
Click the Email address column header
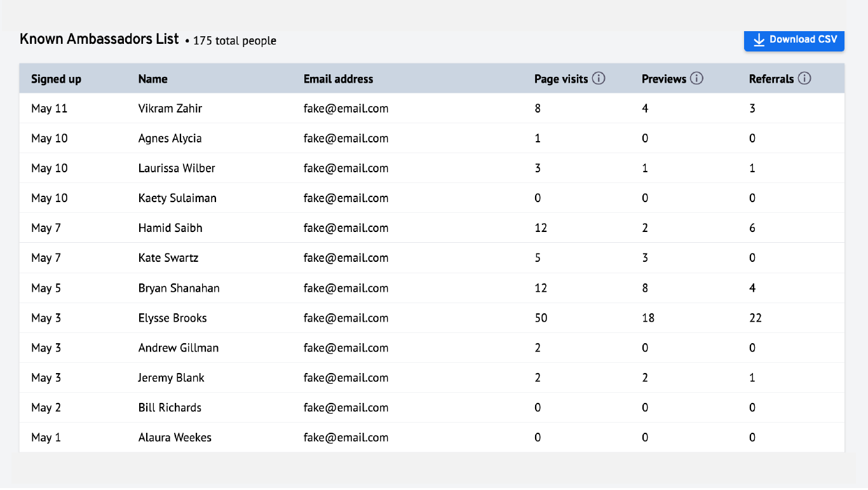click(338, 79)
